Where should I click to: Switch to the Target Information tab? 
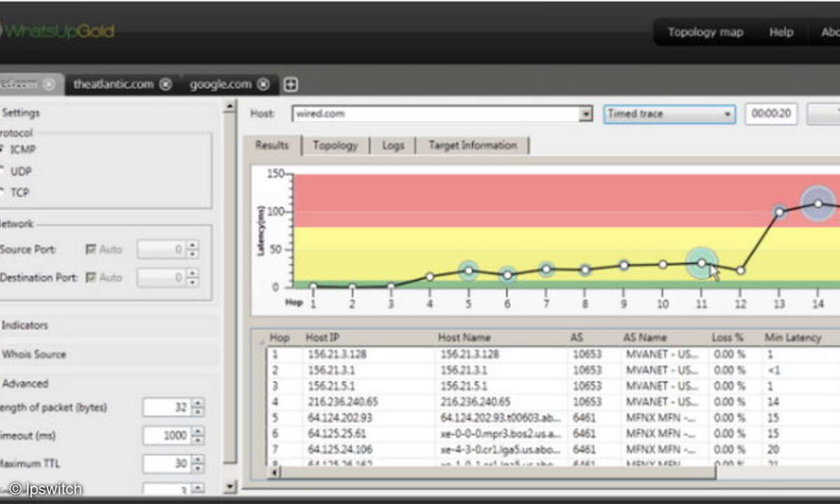coord(472,146)
